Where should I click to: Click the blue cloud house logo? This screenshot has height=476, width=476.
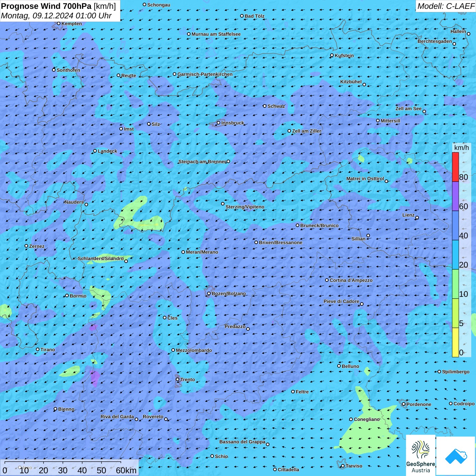tap(456, 456)
